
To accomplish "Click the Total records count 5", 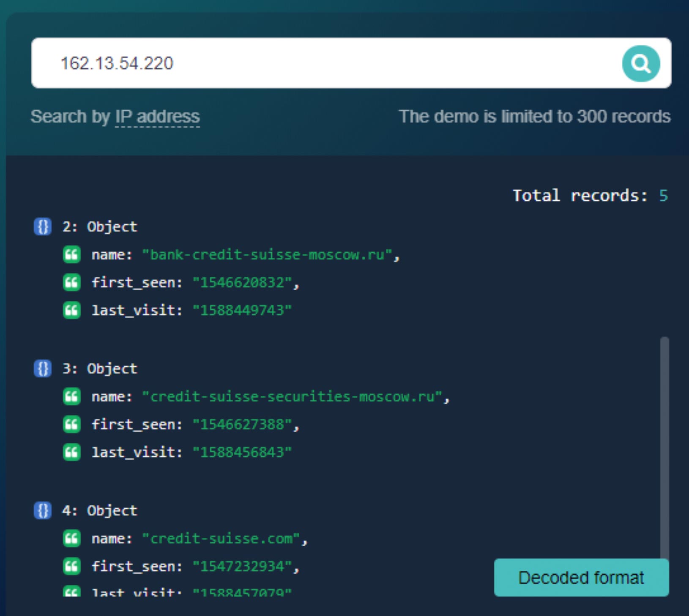I will 663,196.
